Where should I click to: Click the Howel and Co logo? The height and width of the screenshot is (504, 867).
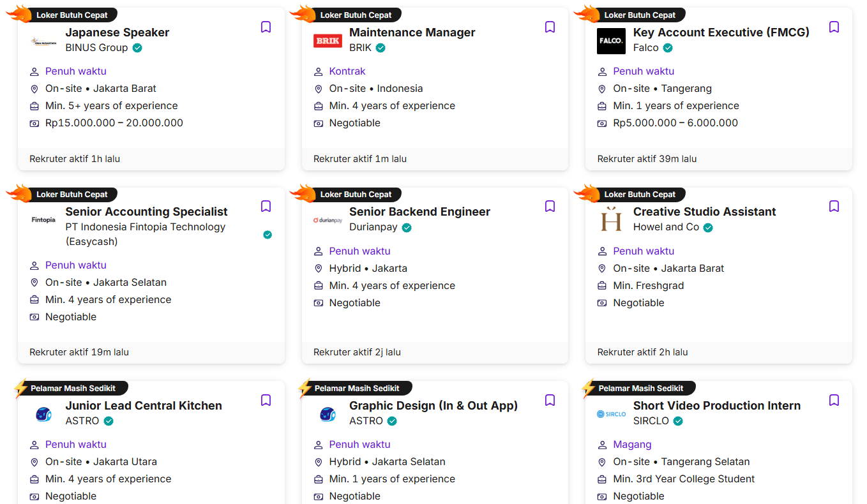(611, 220)
